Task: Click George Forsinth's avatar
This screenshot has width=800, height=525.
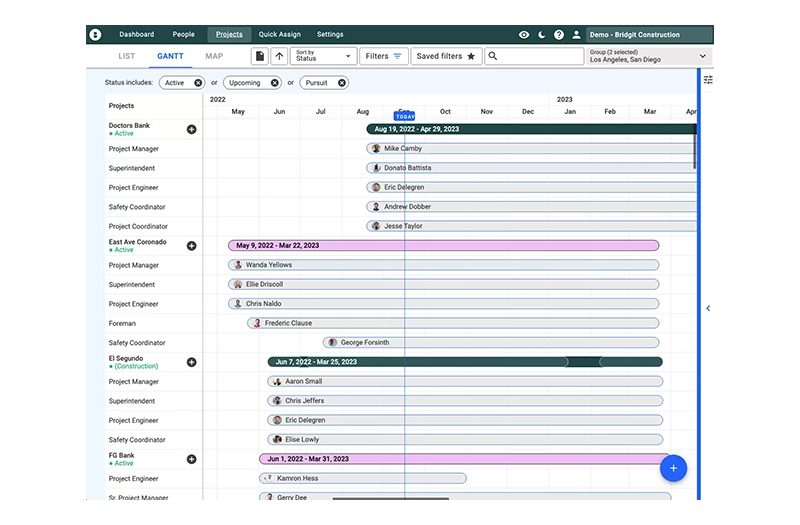Action: (333, 343)
